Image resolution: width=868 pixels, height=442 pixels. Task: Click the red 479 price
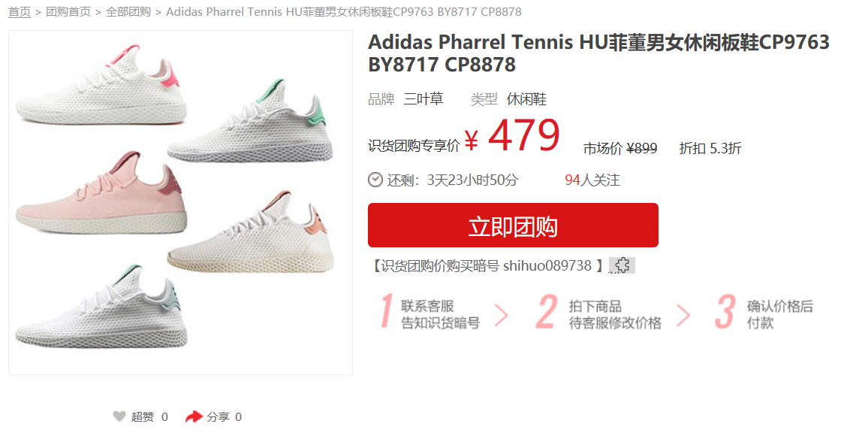523,136
